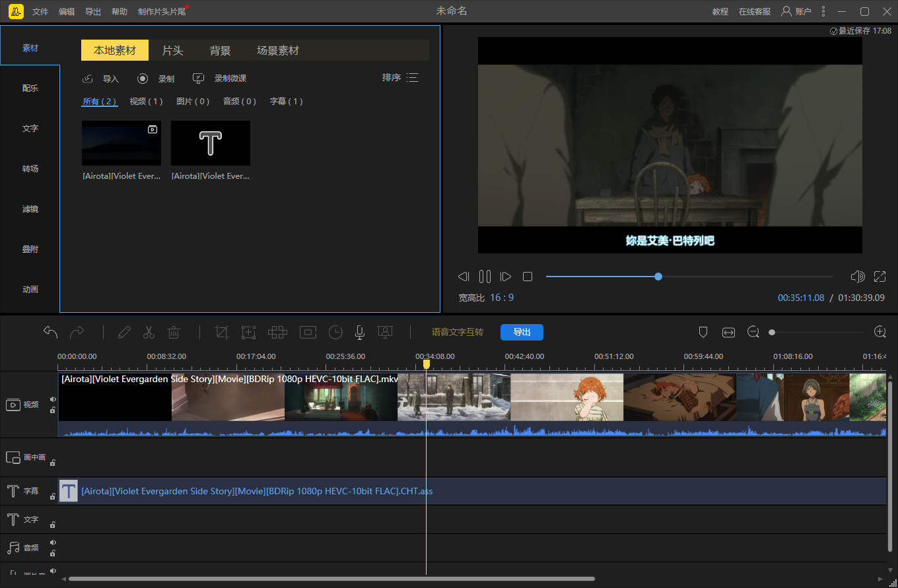Switch to Intro (片头) tab

[x=172, y=50]
